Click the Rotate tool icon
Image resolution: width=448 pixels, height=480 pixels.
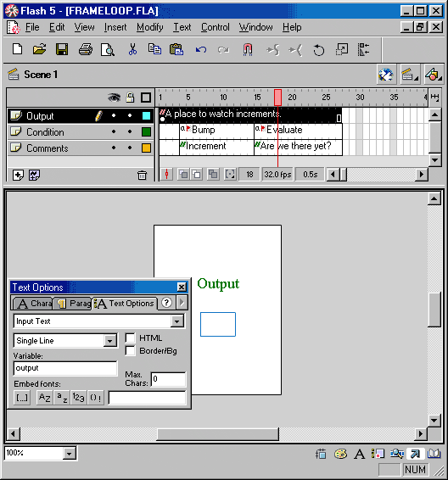pos(318,50)
